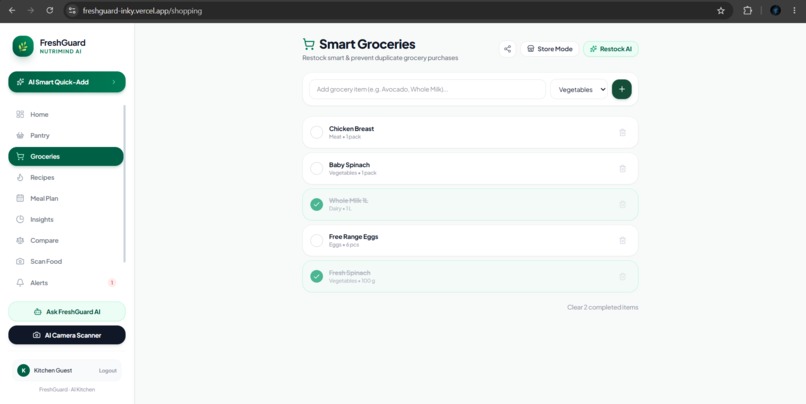Click the browser address bar URL
The width and height of the screenshot is (806, 404).
[x=142, y=11]
